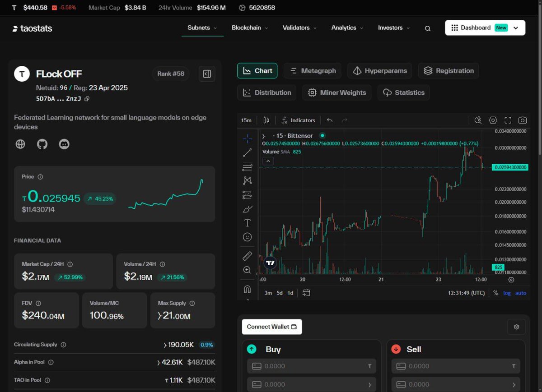Open chart settings hexagon icon
The height and width of the screenshot is (392, 542).
pos(493,120)
